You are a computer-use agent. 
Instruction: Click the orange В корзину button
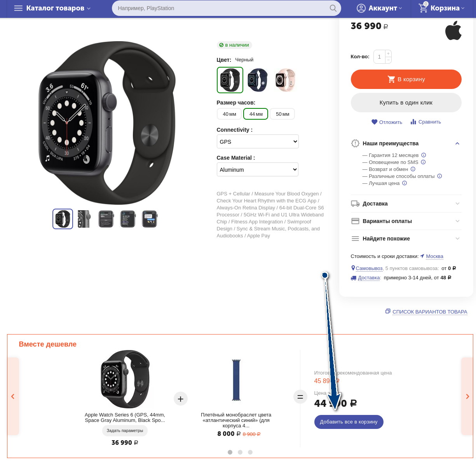click(x=406, y=79)
